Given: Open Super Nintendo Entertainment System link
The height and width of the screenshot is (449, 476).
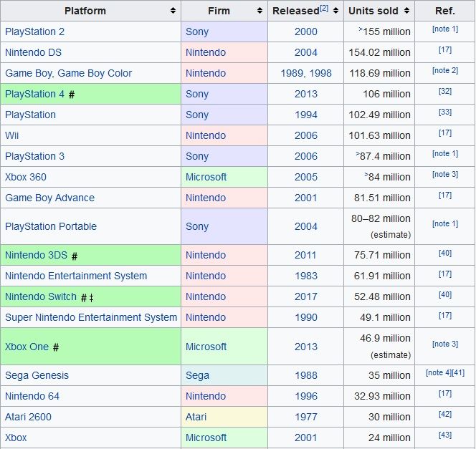Looking at the screenshot, I should 91,317.
